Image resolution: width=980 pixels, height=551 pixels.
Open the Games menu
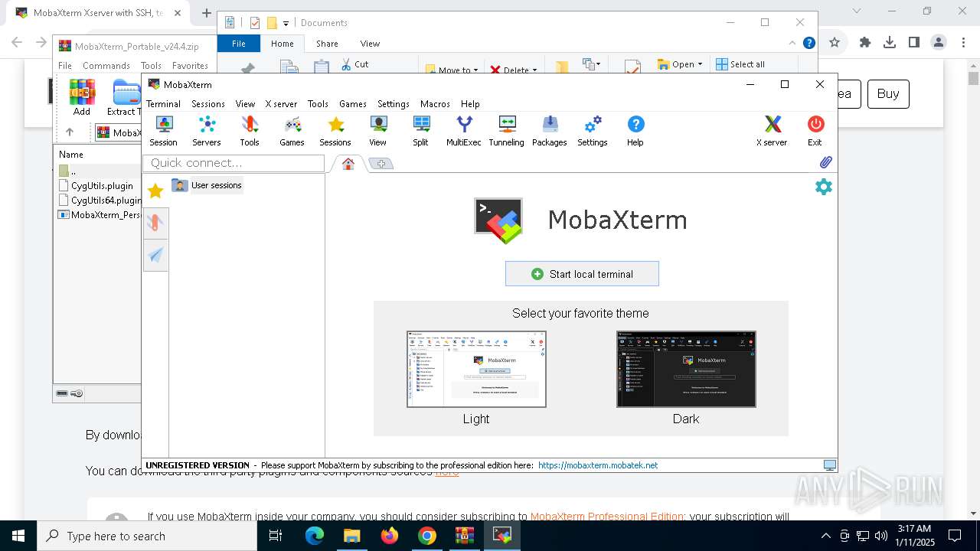click(x=353, y=104)
